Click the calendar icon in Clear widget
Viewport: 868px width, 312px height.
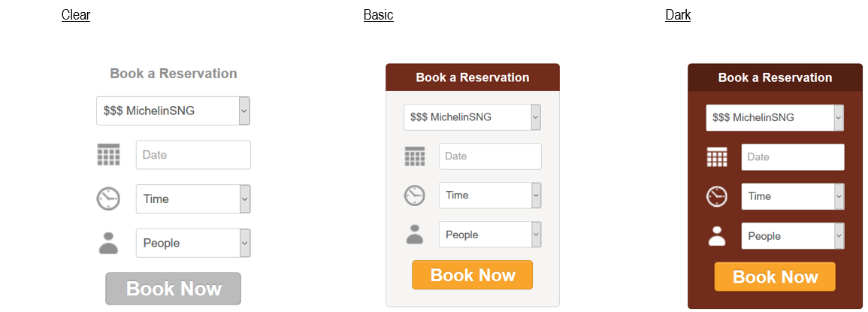108,155
